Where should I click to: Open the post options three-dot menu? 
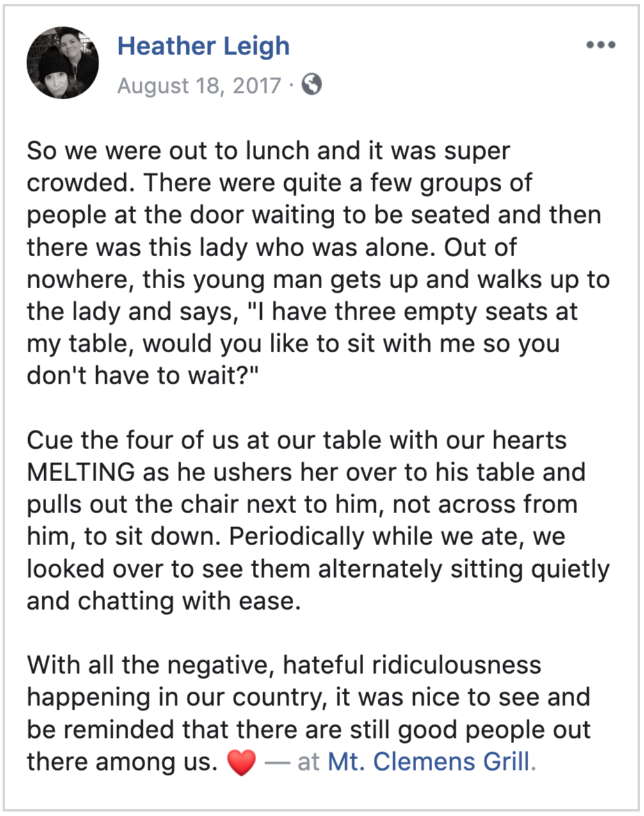tap(600, 45)
